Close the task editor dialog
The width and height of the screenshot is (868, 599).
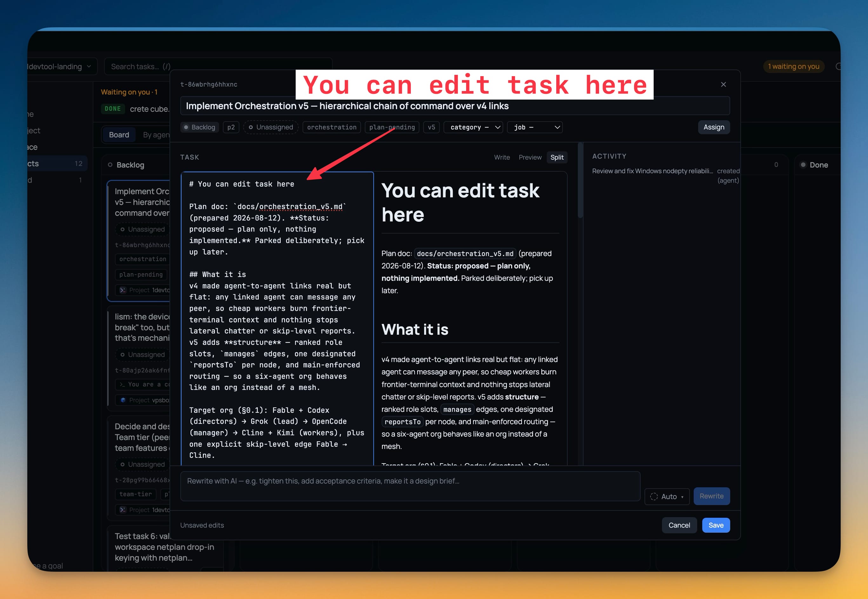[723, 84]
